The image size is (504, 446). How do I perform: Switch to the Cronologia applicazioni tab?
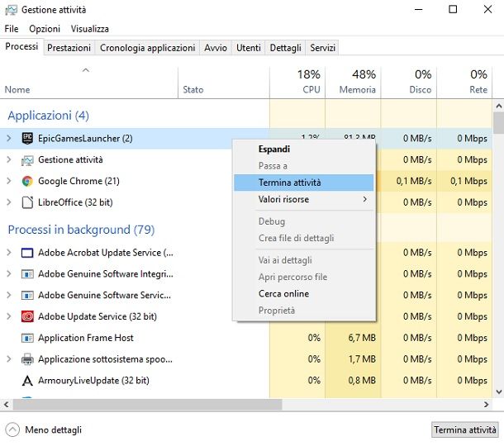pyautogui.click(x=147, y=48)
